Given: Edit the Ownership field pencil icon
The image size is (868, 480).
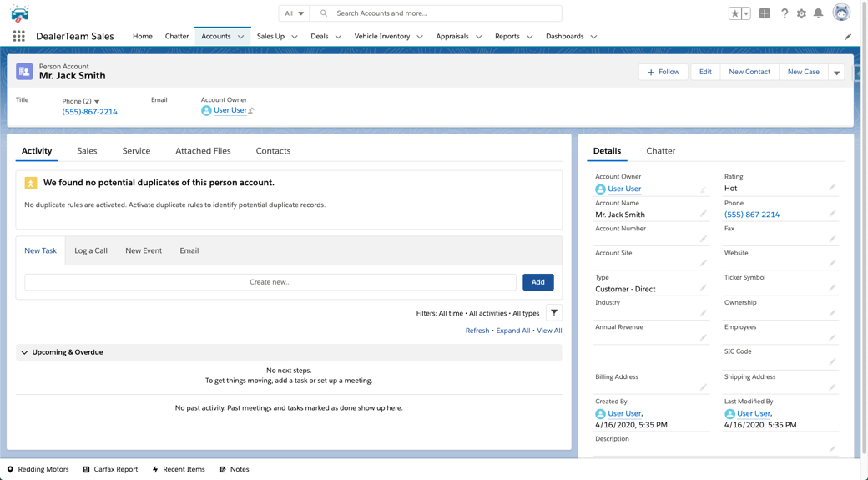Looking at the screenshot, I should pos(832,313).
